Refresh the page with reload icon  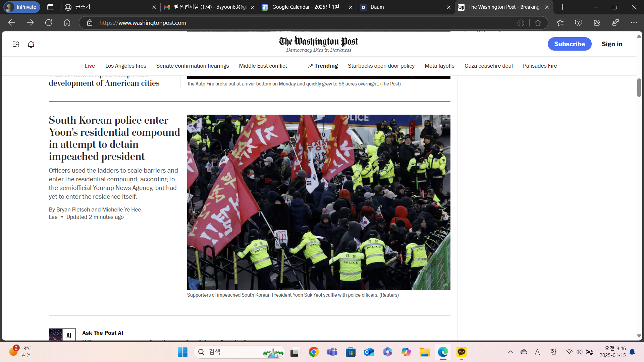tap(49, 23)
